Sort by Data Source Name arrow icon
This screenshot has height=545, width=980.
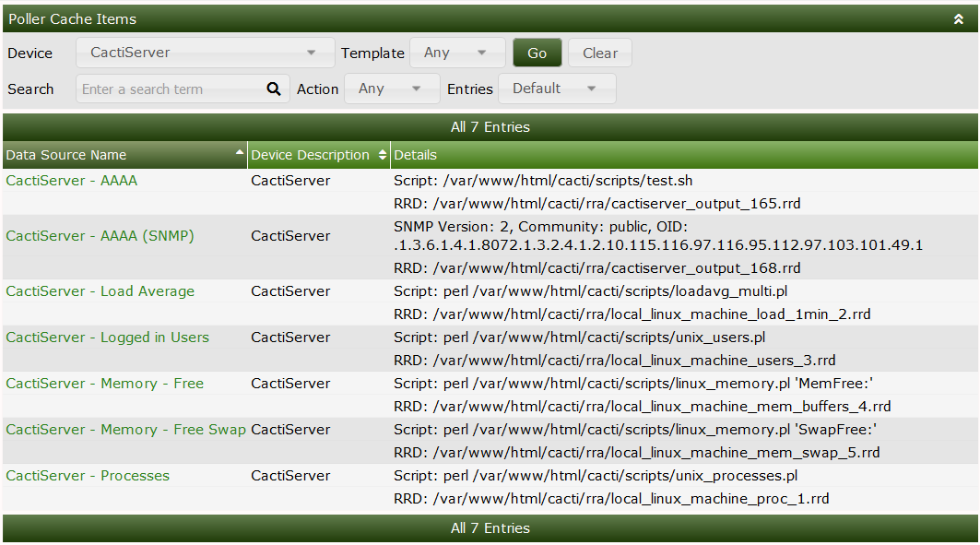pos(240,152)
